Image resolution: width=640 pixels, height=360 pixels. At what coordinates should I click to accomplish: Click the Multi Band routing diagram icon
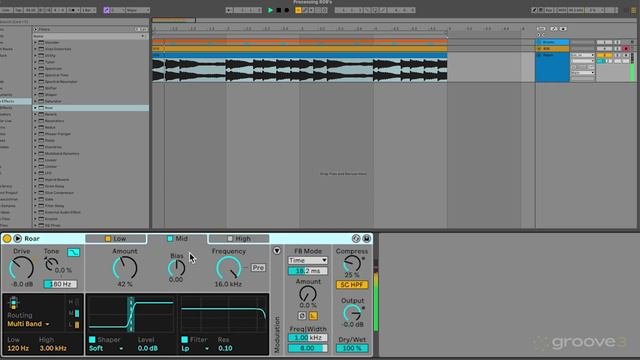tap(13, 302)
